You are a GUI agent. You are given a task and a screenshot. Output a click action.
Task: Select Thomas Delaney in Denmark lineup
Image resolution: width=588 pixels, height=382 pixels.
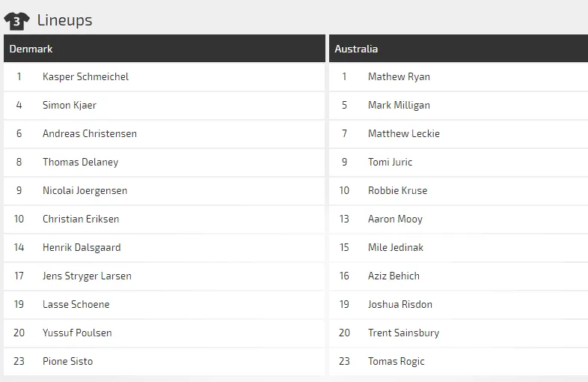tap(80, 162)
